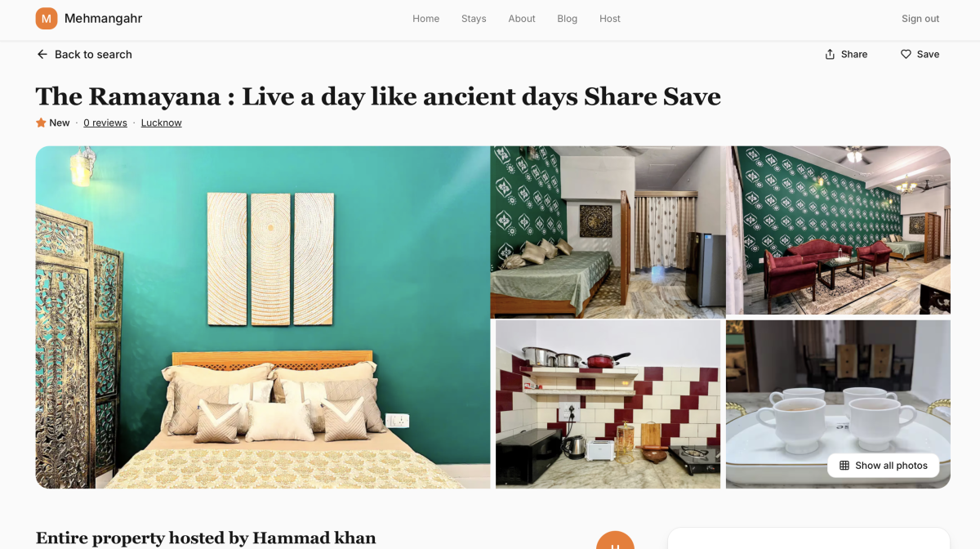The image size is (980, 549).
Task: Sign out of the account
Action: (x=920, y=19)
